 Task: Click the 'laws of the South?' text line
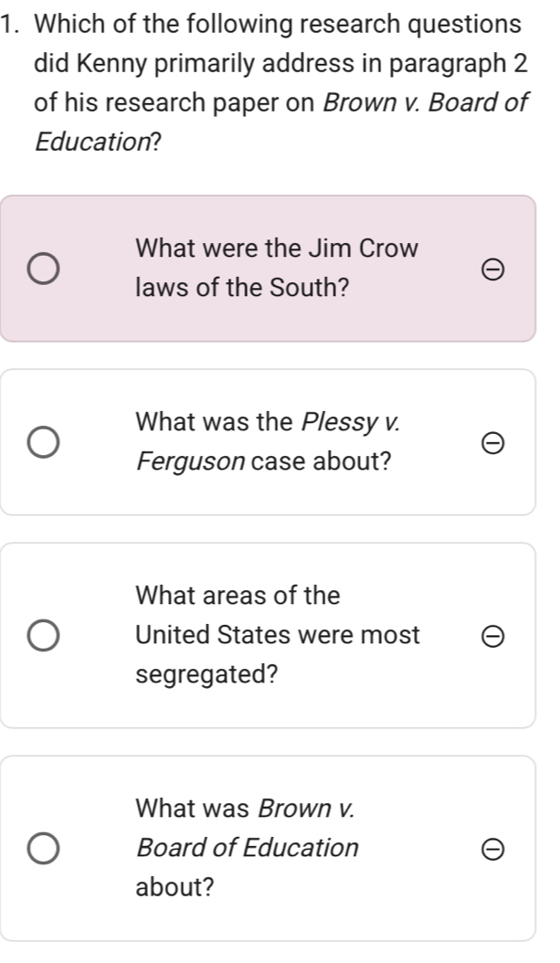tap(241, 289)
